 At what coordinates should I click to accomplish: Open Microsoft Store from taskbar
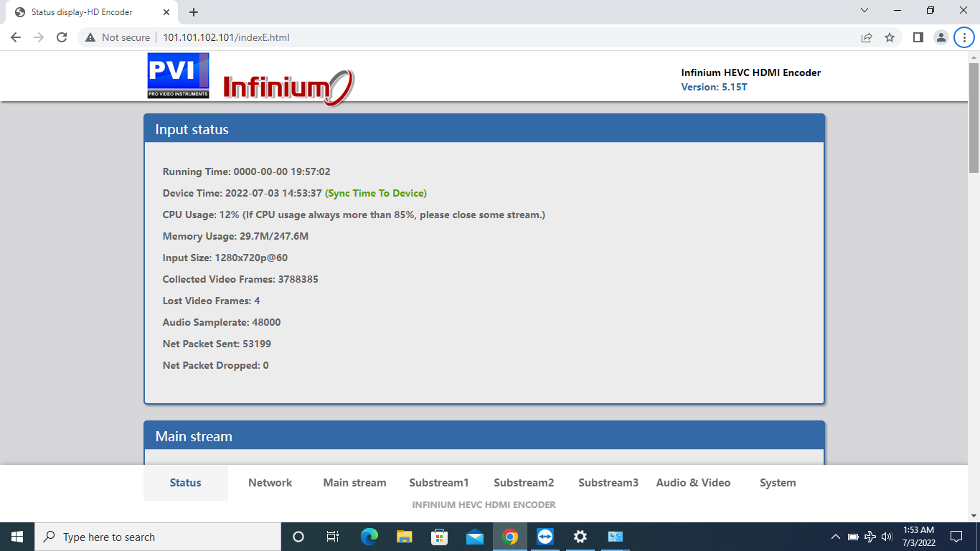click(440, 537)
